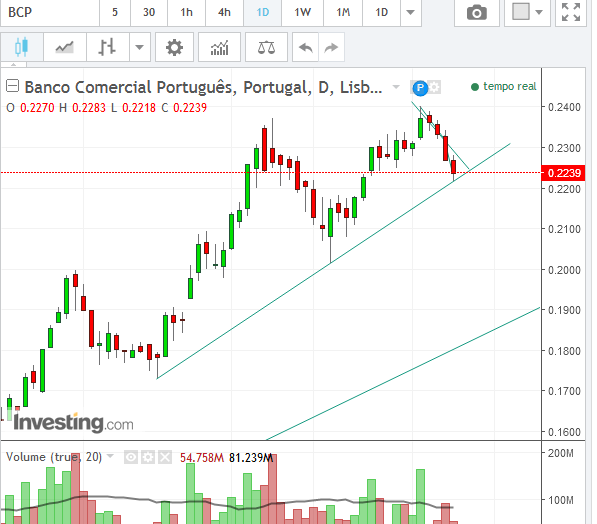Viewport: 597px width, 524px height.
Task: Open the chart style dropdown arrow
Action: pyautogui.click(x=140, y=47)
